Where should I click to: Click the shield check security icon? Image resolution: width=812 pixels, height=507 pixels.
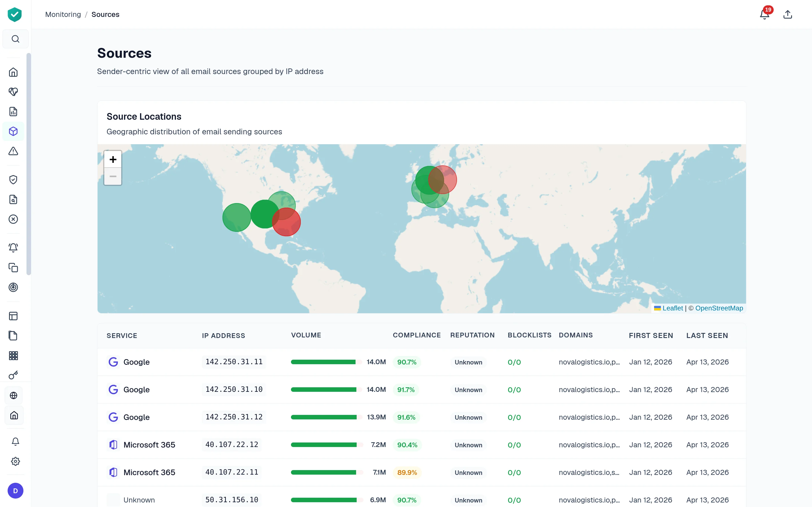14,179
